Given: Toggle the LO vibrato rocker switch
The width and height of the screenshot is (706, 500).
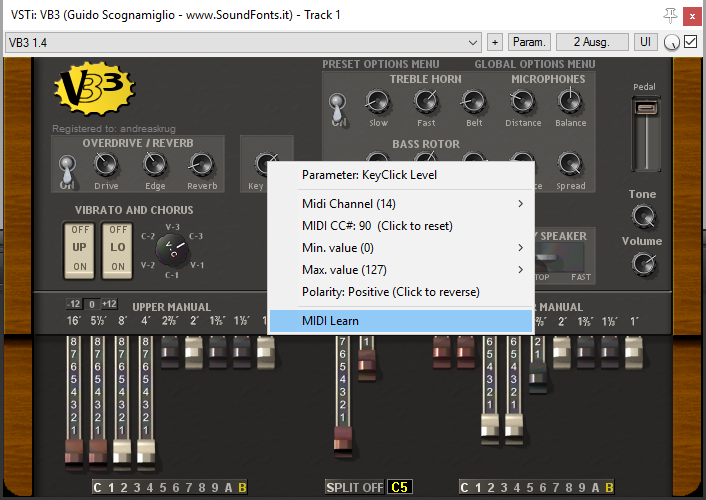Looking at the screenshot, I should (118, 249).
